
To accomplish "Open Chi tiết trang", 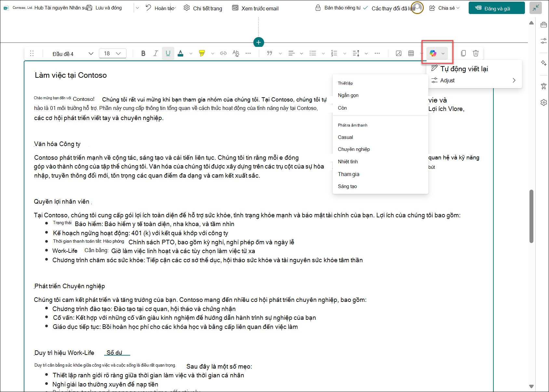I will pyautogui.click(x=203, y=8).
